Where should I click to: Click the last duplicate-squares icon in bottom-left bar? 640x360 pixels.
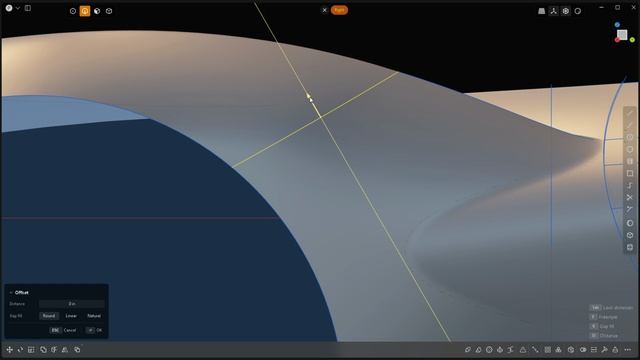point(77,350)
